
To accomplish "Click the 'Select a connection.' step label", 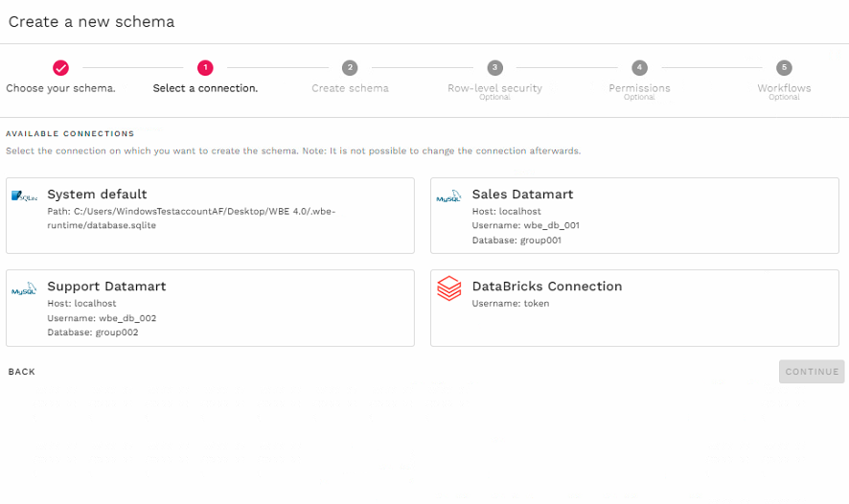I will coord(205,88).
